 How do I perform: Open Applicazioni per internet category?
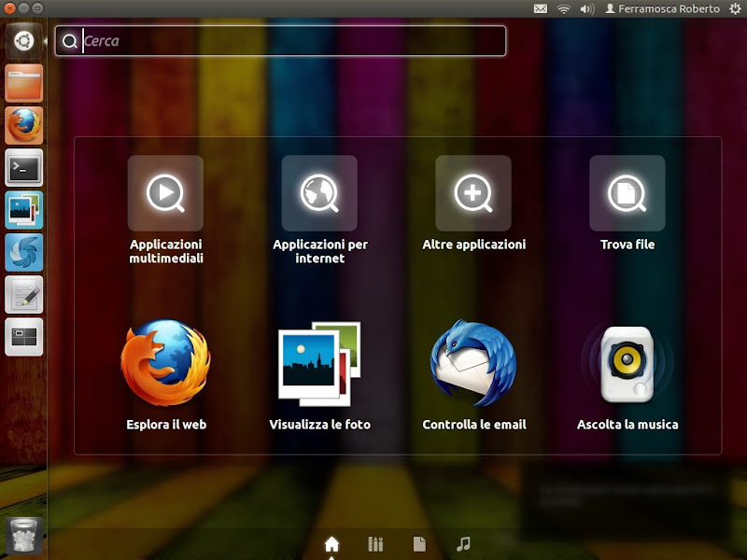[x=319, y=209]
